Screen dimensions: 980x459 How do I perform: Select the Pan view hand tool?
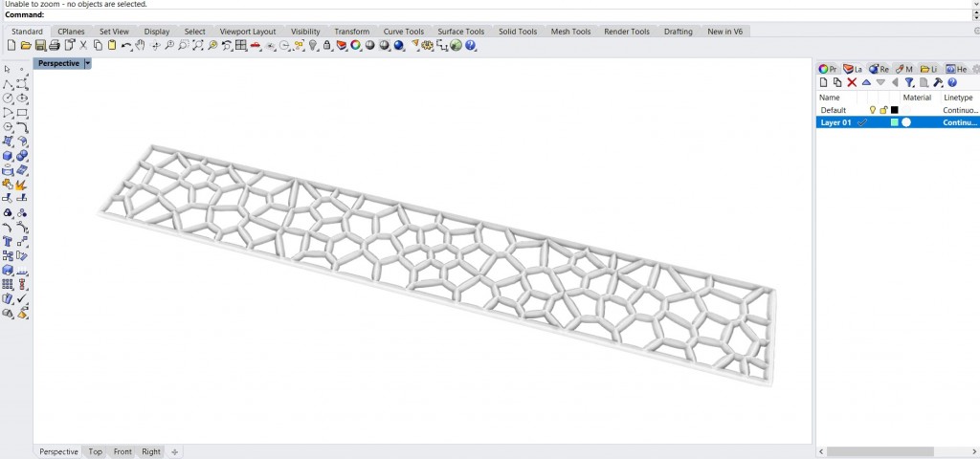click(x=141, y=46)
